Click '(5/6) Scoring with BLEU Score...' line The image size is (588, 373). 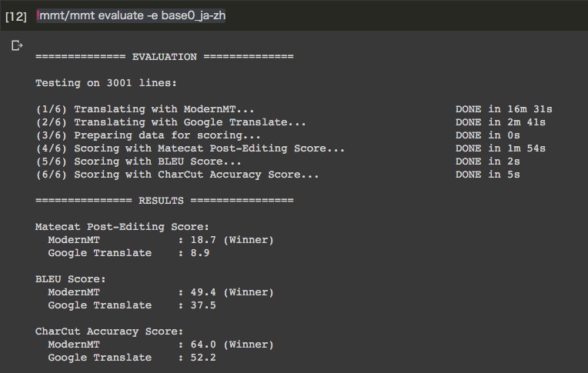tap(139, 162)
